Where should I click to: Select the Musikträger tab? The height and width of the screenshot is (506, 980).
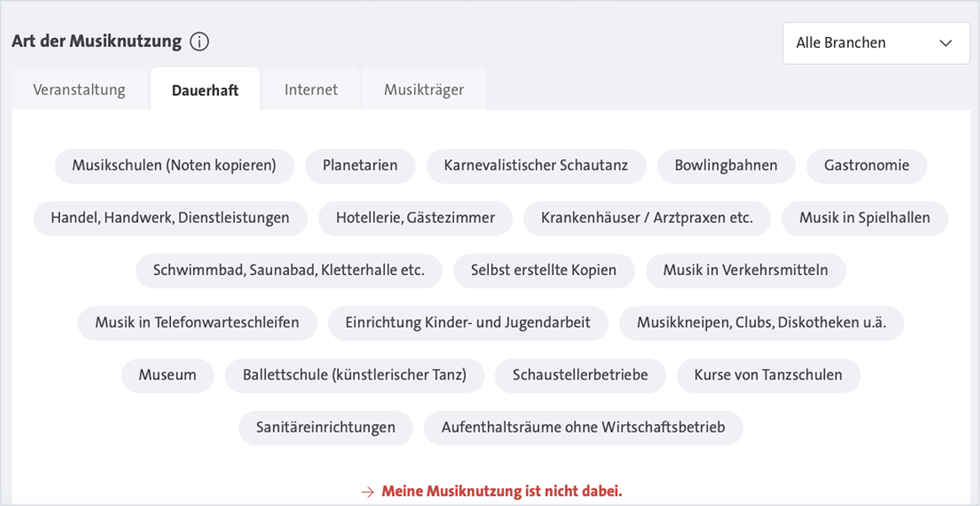pyautogui.click(x=424, y=88)
